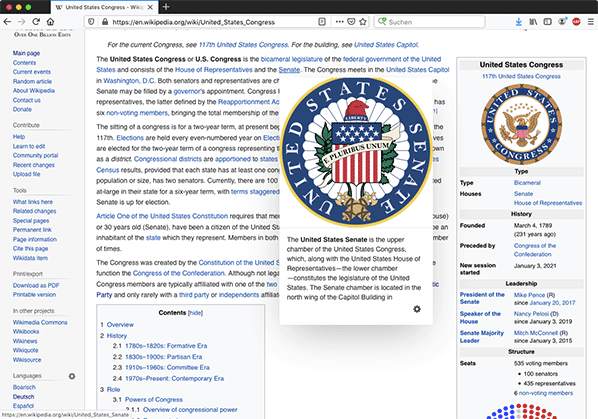Open Wikimedia Commons project link
598x419 pixels.
click(40, 322)
